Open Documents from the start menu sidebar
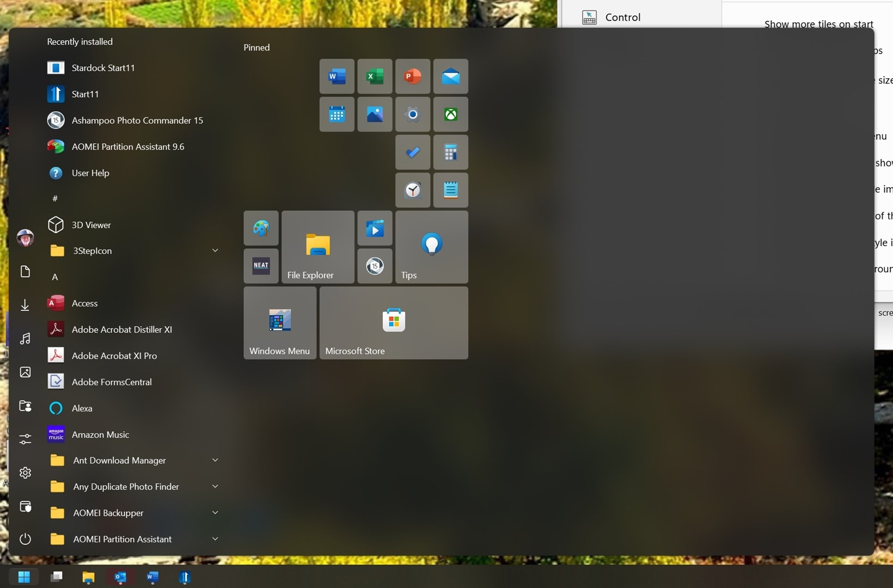 point(25,272)
